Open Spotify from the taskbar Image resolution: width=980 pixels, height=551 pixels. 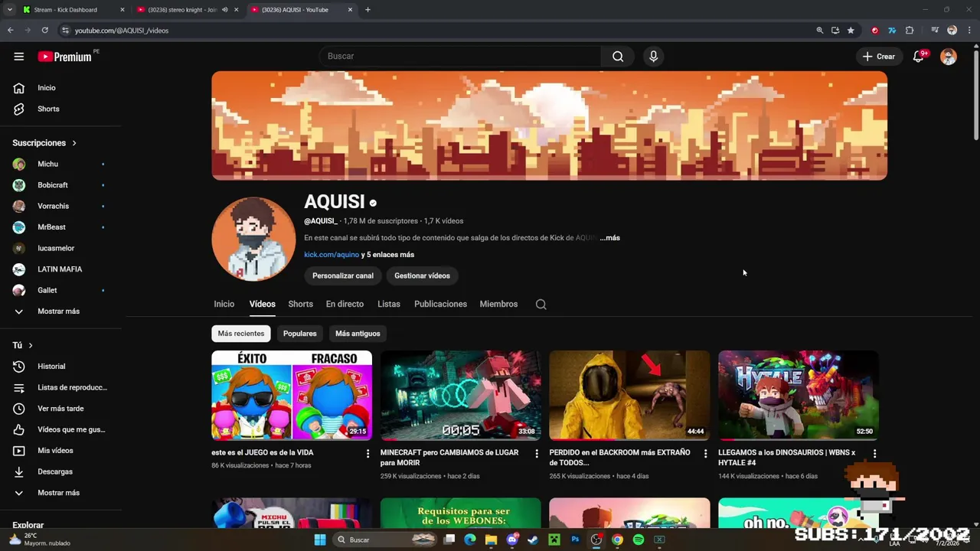click(639, 540)
